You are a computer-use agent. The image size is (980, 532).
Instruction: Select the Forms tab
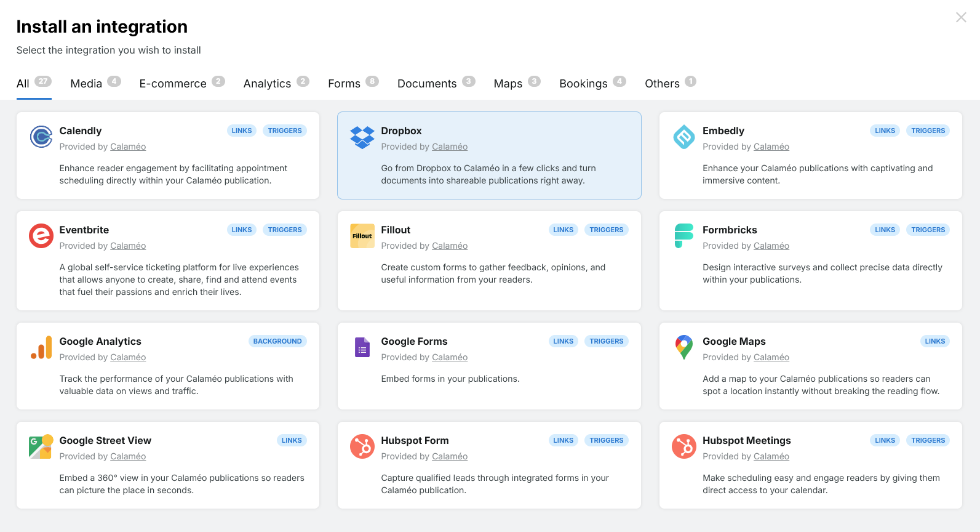[353, 83]
